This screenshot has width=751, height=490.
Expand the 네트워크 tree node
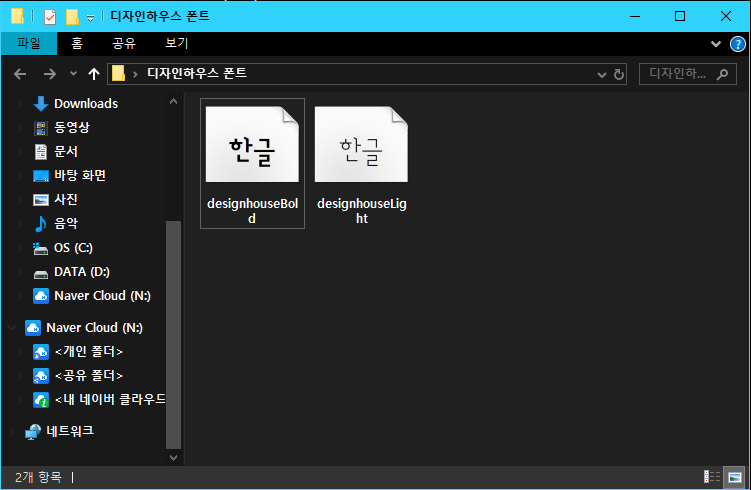pyautogui.click(x=11, y=432)
